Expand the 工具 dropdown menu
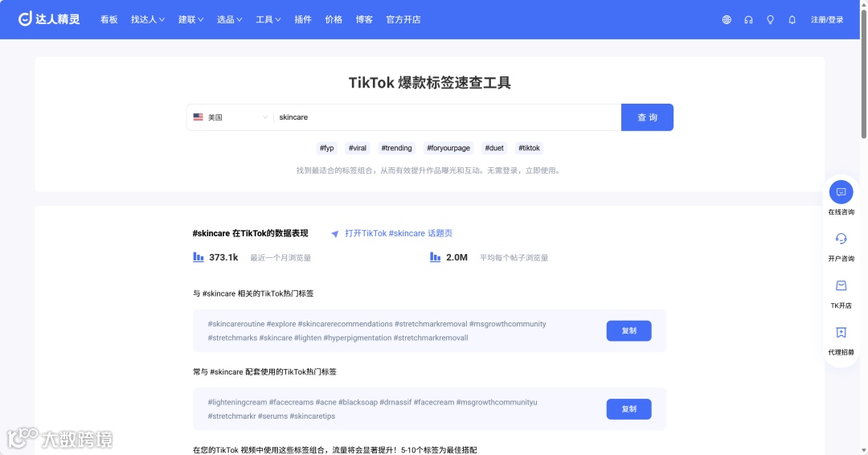The height and width of the screenshot is (455, 868). [268, 19]
